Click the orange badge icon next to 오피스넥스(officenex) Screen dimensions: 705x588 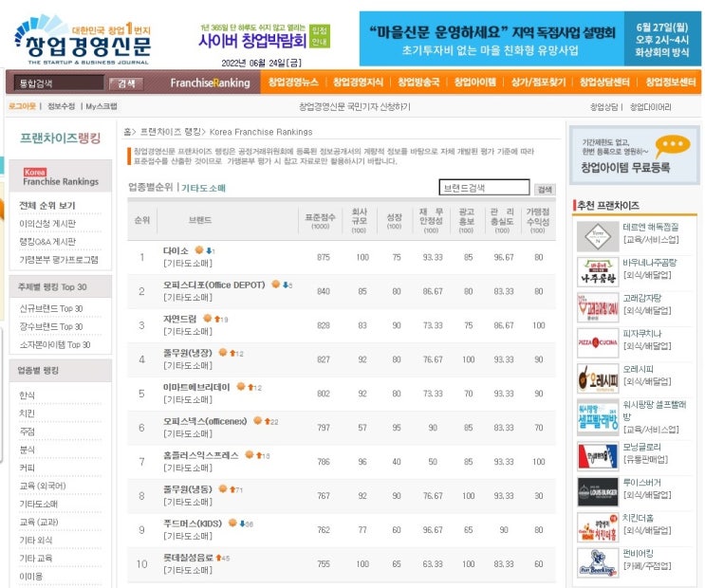pos(257,421)
